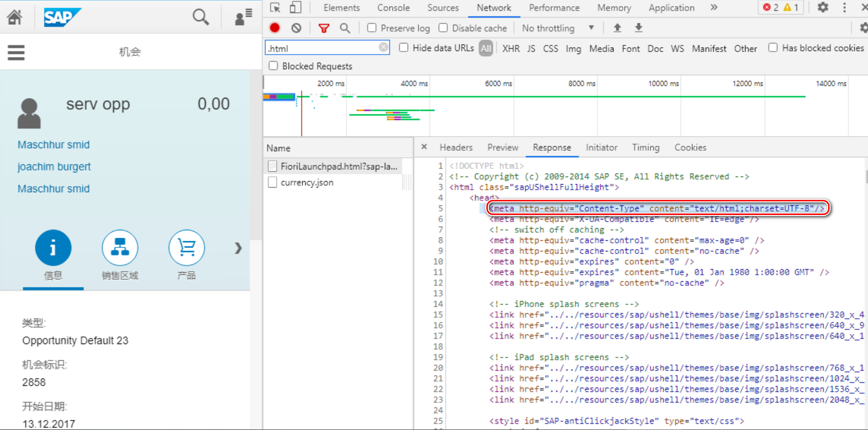Filter requests by WS type

tap(677, 49)
